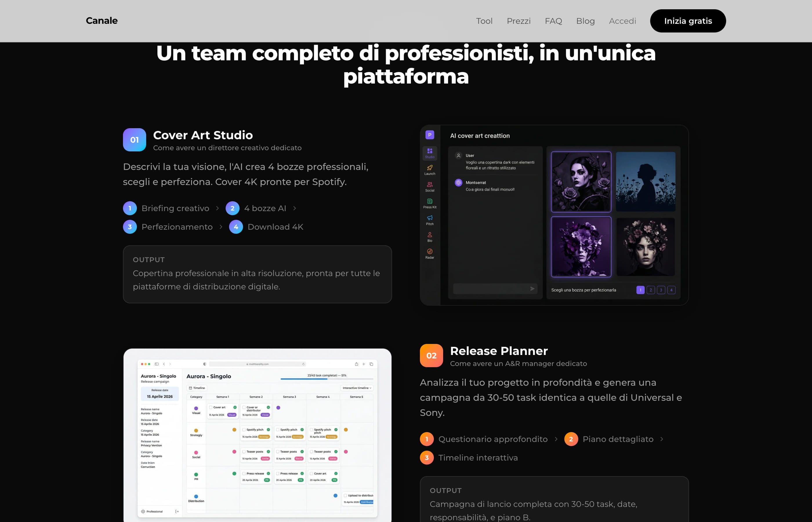Click the Timeline calendar icon
812x522 pixels.
point(191,388)
